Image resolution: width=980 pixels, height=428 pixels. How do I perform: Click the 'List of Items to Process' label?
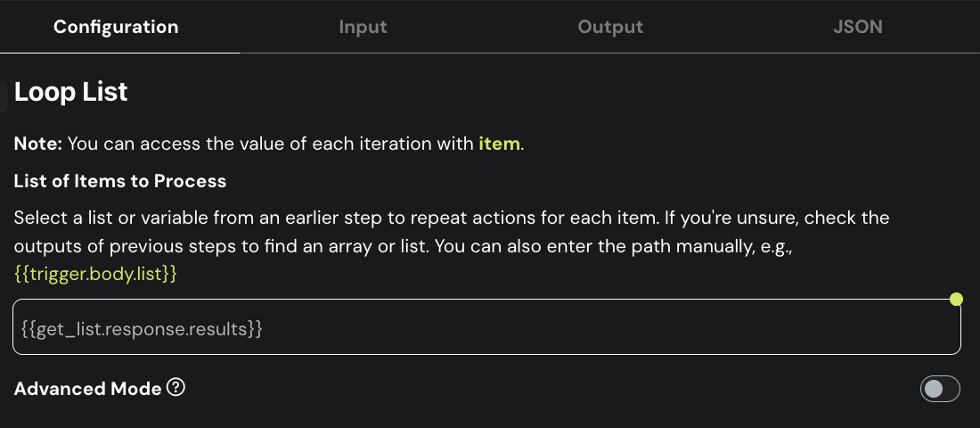pos(120,181)
